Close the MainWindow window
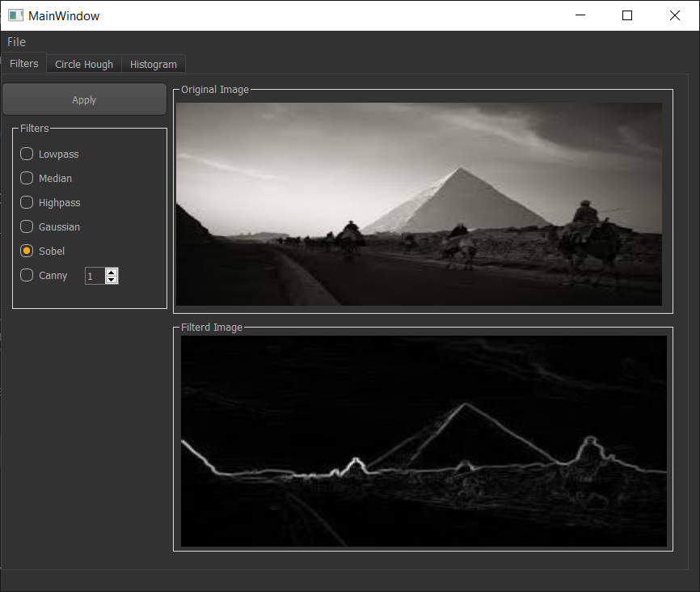Screen dimensions: 700x592 675,15
